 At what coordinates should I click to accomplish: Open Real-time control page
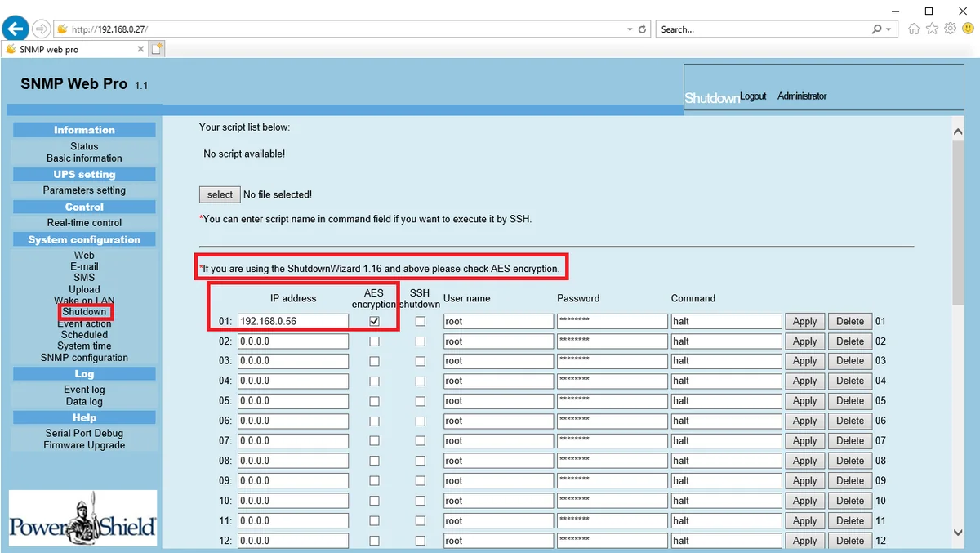[x=84, y=222]
